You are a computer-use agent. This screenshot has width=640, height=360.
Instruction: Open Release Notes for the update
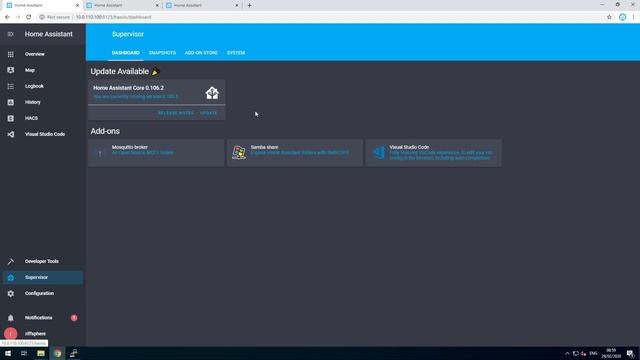pos(176,113)
